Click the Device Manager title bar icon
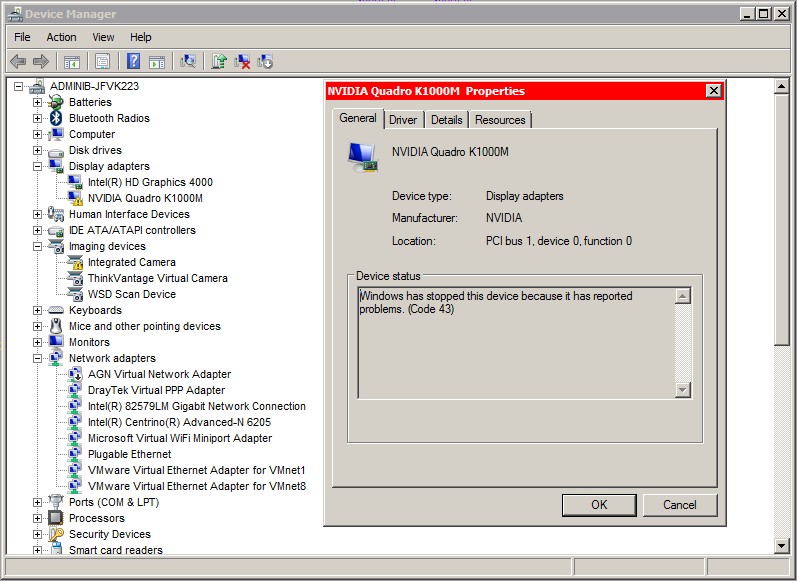Viewport: 797px width, 581px height. pyautogui.click(x=15, y=14)
